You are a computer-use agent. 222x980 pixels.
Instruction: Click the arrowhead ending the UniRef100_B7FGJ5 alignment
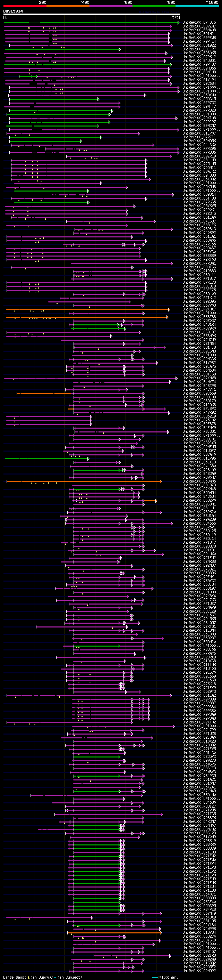pos(179,23)
